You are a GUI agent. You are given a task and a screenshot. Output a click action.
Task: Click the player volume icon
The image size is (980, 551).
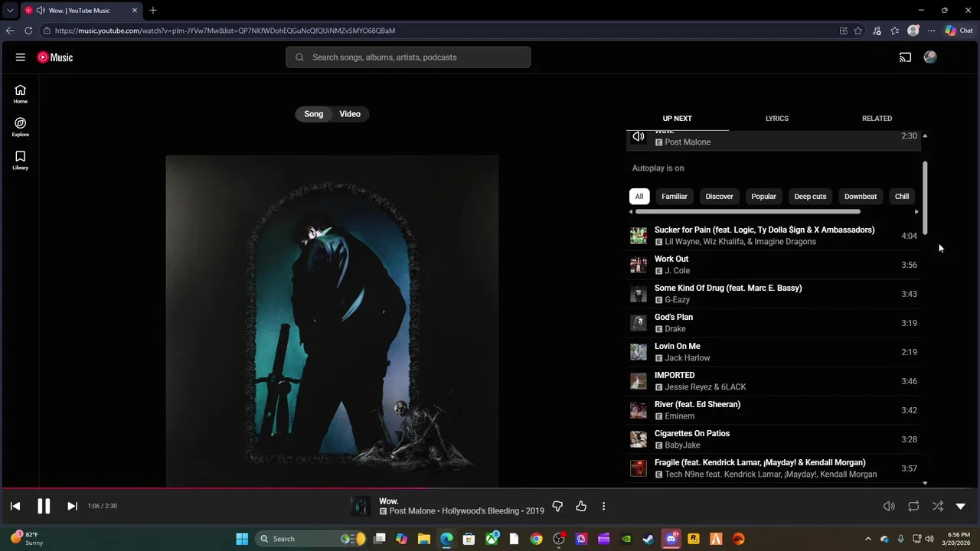click(x=889, y=506)
